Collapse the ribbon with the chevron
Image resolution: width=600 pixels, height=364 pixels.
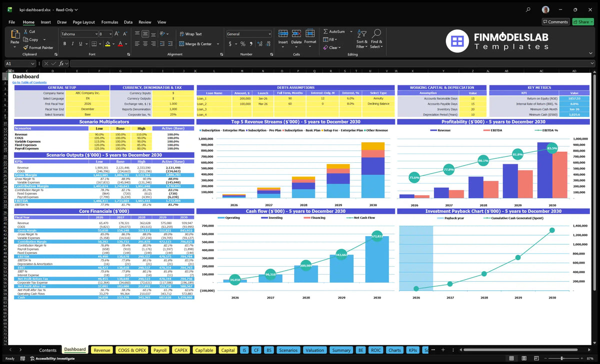click(x=591, y=53)
